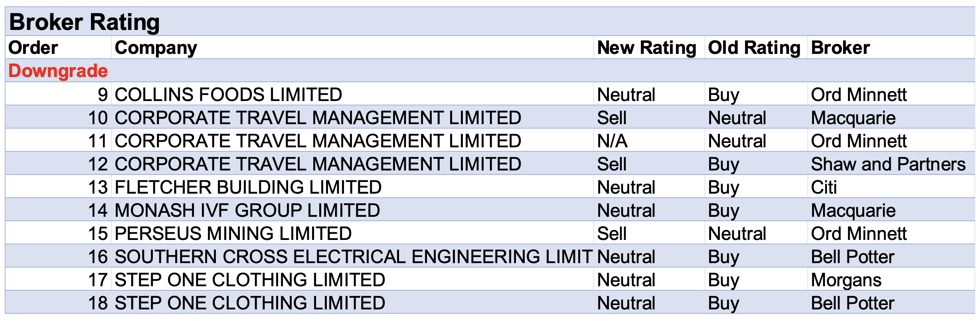Select the N/A new rating cell

[612, 141]
